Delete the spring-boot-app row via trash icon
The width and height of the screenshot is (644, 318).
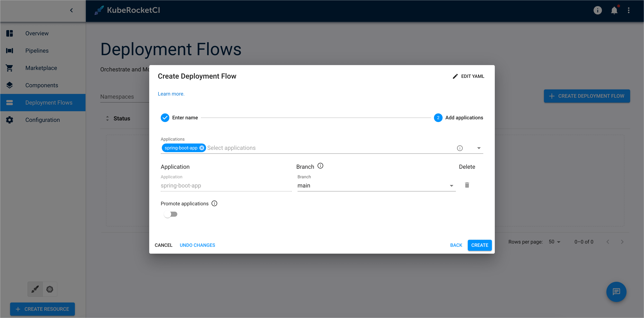pyautogui.click(x=467, y=185)
